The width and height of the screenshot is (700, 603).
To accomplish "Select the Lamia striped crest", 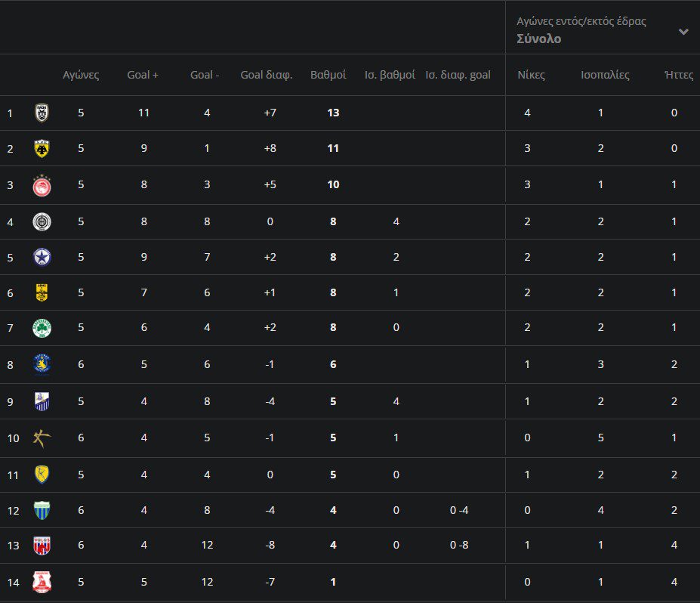I will pos(42,401).
